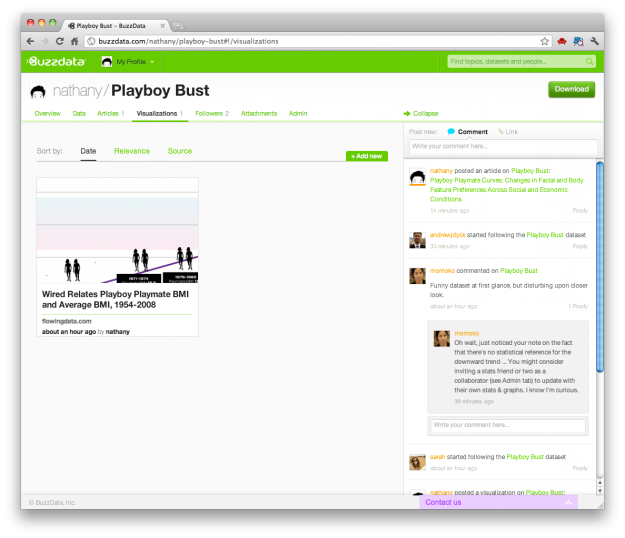Screen dimensions: 625x538
Task: Click the Collapse link
Action: (x=425, y=114)
